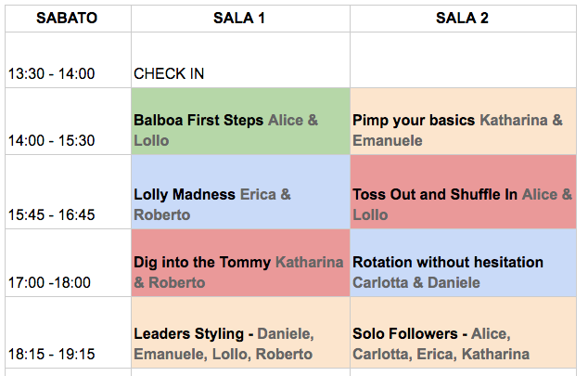The width and height of the screenshot is (588, 376).
Task: Select the Pimp your basics cell
Action: pyautogui.click(x=463, y=122)
